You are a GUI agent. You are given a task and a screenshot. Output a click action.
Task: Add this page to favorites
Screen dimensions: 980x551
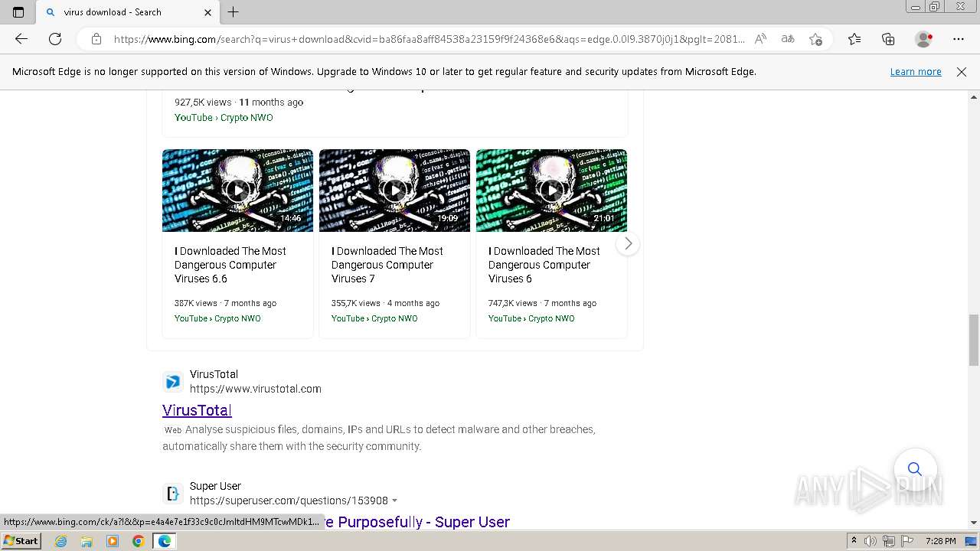click(815, 39)
